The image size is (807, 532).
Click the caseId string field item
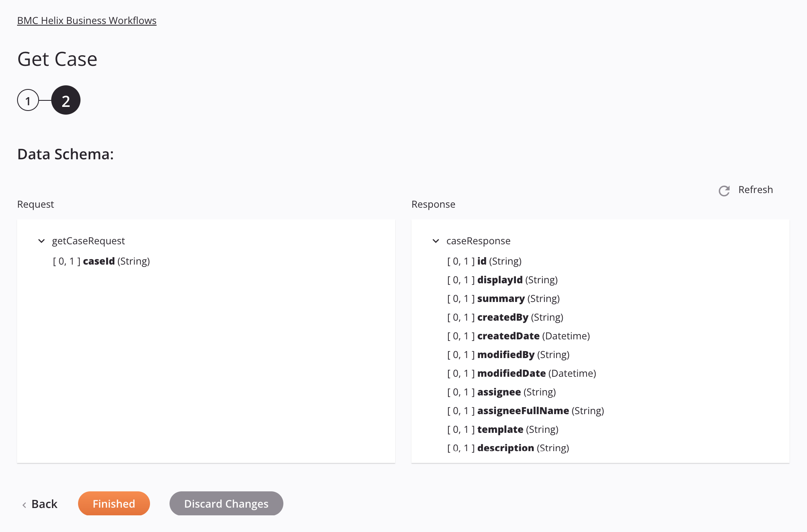pos(102,261)
